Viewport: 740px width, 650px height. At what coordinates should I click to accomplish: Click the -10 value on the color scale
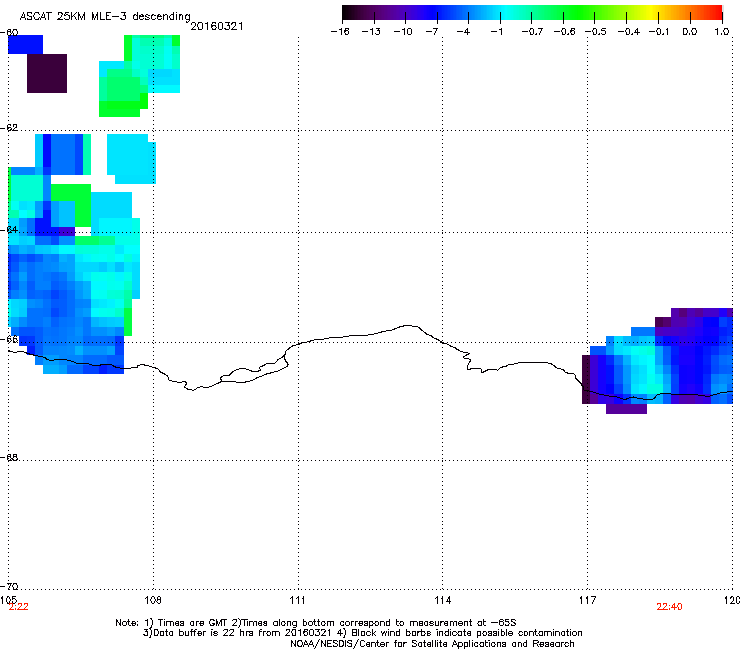tap(403, 32)
